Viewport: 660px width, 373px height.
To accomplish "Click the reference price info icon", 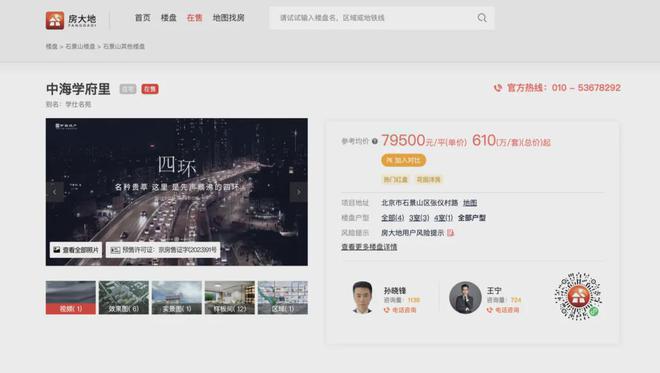I will pos(375,141).
